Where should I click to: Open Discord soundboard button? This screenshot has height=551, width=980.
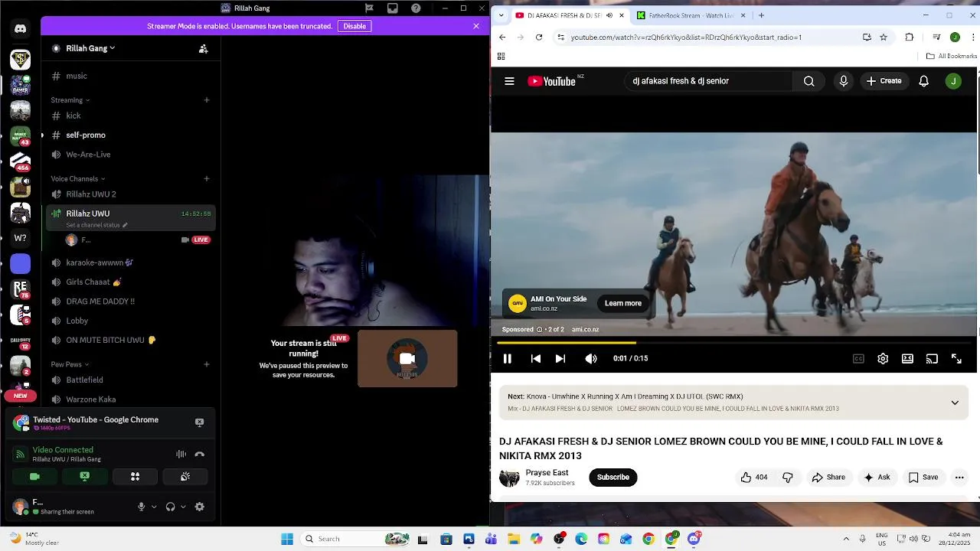[185, 476]
